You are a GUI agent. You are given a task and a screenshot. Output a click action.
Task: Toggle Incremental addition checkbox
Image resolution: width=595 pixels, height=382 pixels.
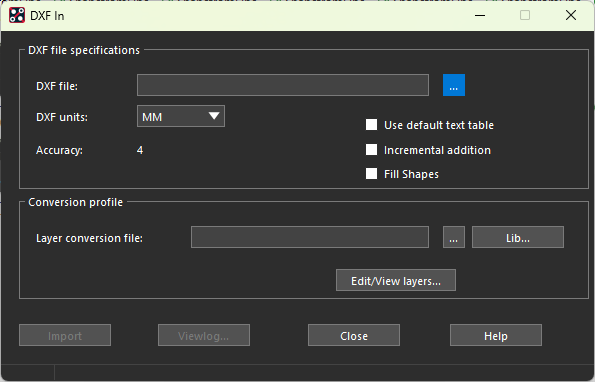371,149
